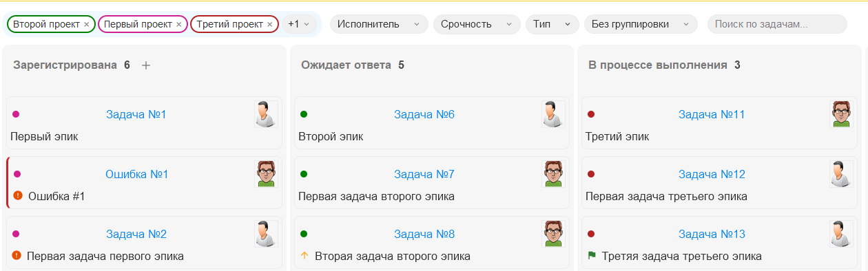This screenshot has height=271, width=868.
Task: Click the assignee avatar on Задача №6
Action: 553,114
